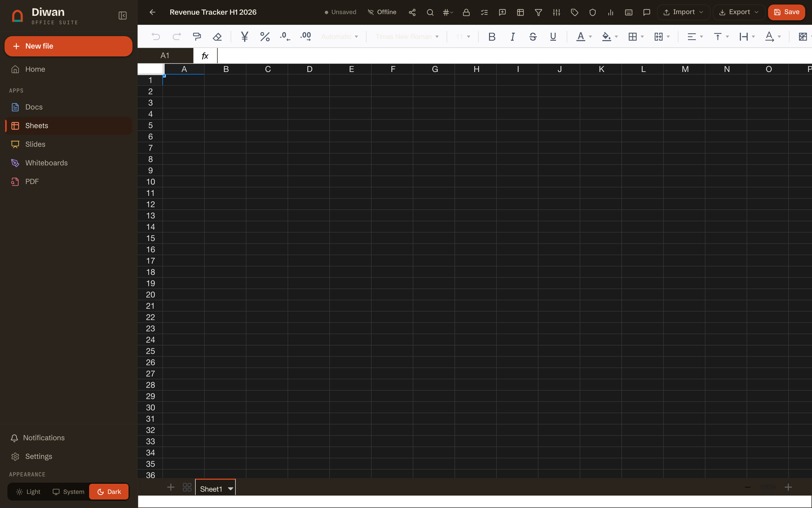Open keyboard shortcuts icon
This screenshot has height=508, width=812.
click(629, 12)
